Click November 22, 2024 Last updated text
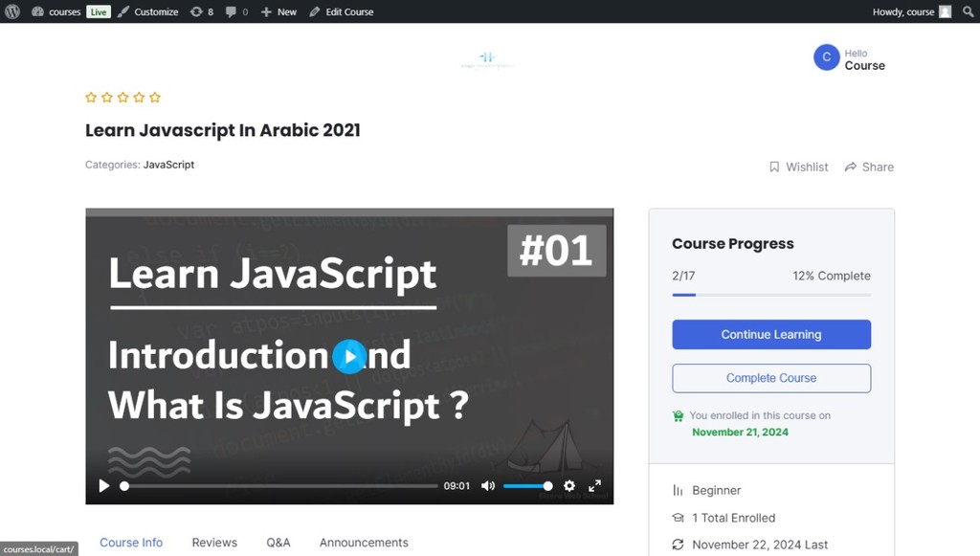 [x=760, y=545]
